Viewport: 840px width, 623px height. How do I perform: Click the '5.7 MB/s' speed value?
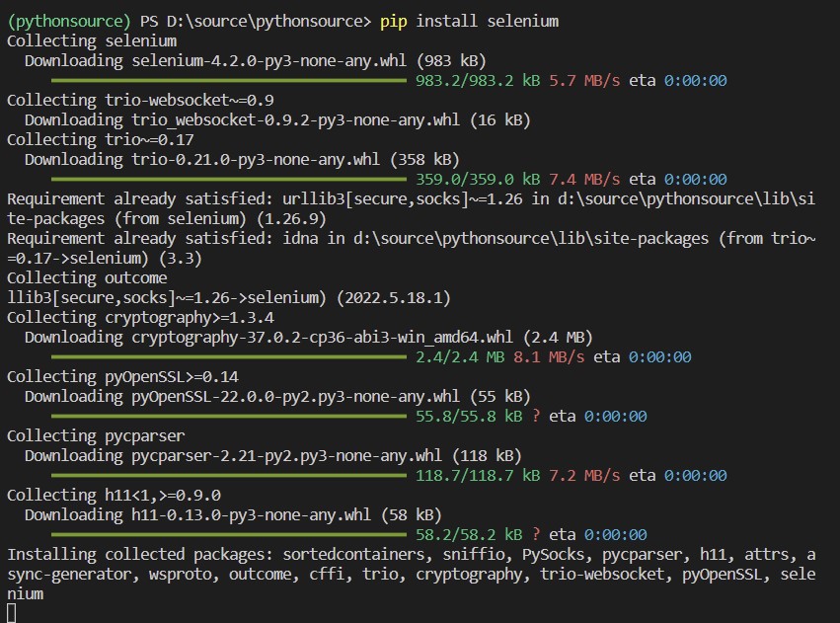(x=584, y=81)
